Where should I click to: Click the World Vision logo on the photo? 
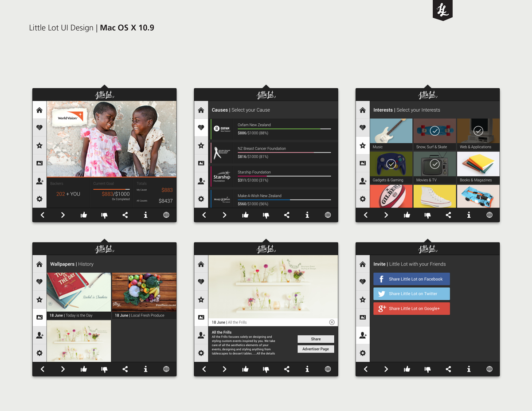pyautogui.click(x=70, y=117)
